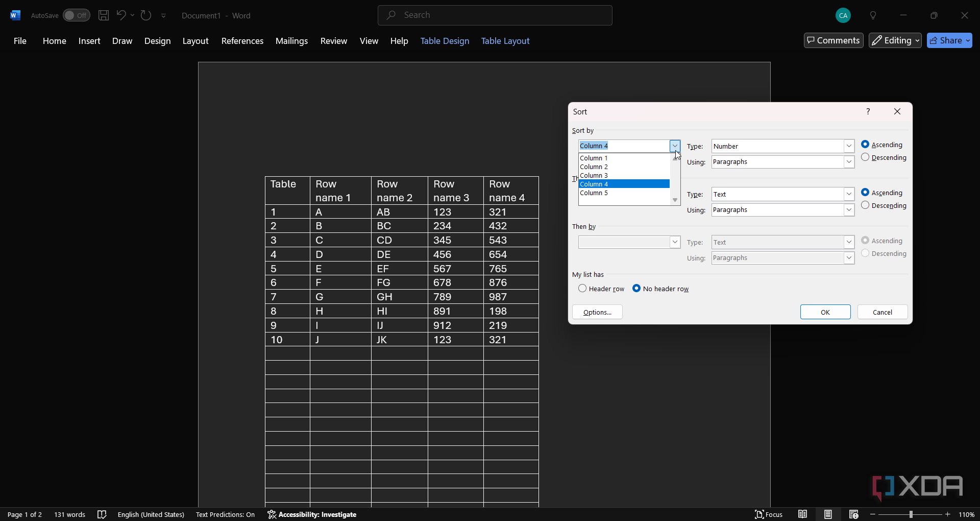
Task: Expand the Sort by Type Number dropdown
Action: pos(849,146)
